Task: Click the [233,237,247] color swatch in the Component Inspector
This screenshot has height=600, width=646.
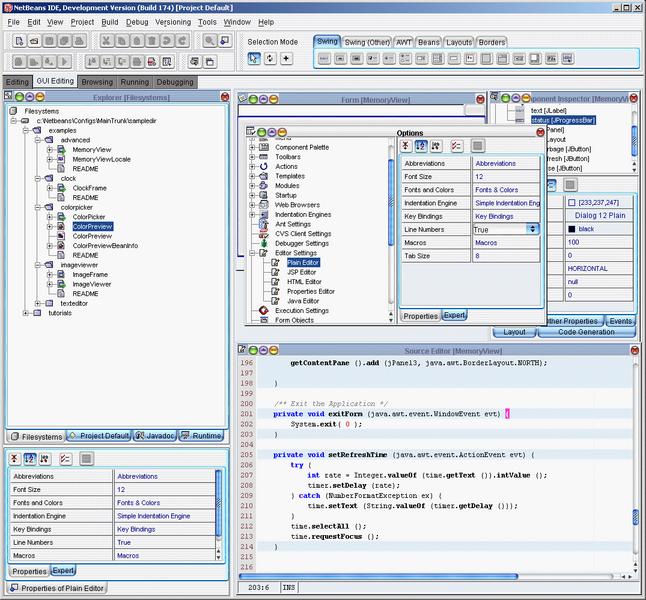Action: click(571, 203)
